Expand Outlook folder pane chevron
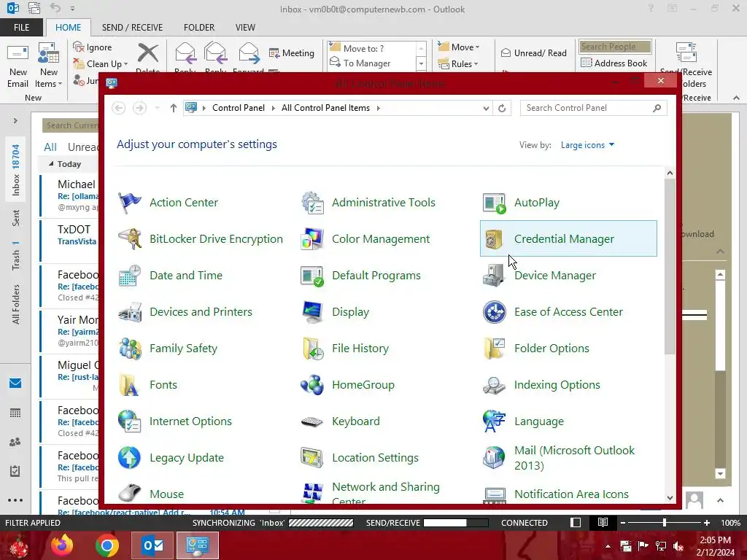The width and height of the screenshot is (747, 560). tap(15, 121)
